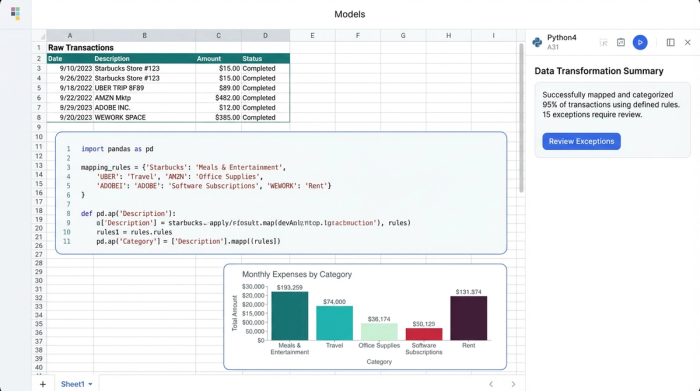Screen dimensions: 700x391
Task: Select column B header
Action: [144, 35]
